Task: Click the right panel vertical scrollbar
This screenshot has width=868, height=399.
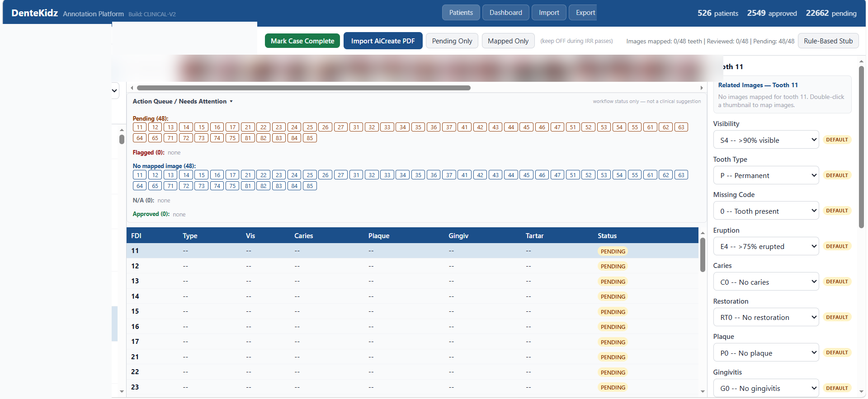Action: click(x=861, y=147)
